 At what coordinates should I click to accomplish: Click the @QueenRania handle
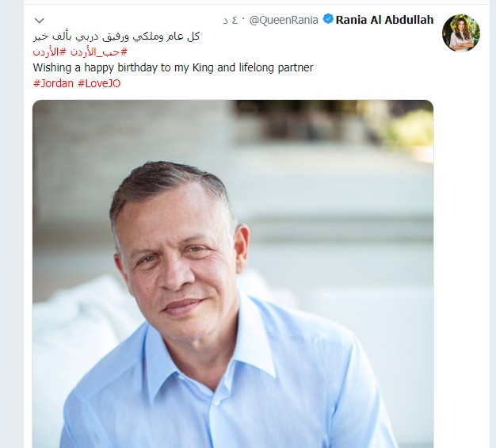click(285, 20)
